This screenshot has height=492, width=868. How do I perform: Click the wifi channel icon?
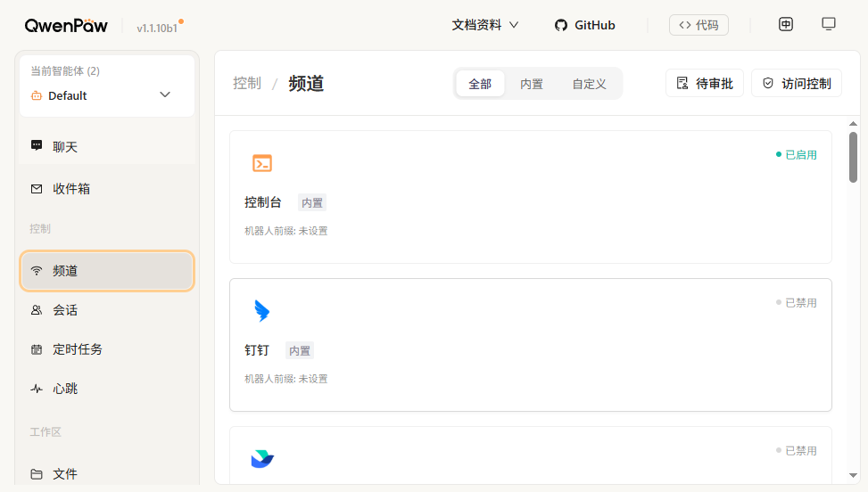(37, 270)
